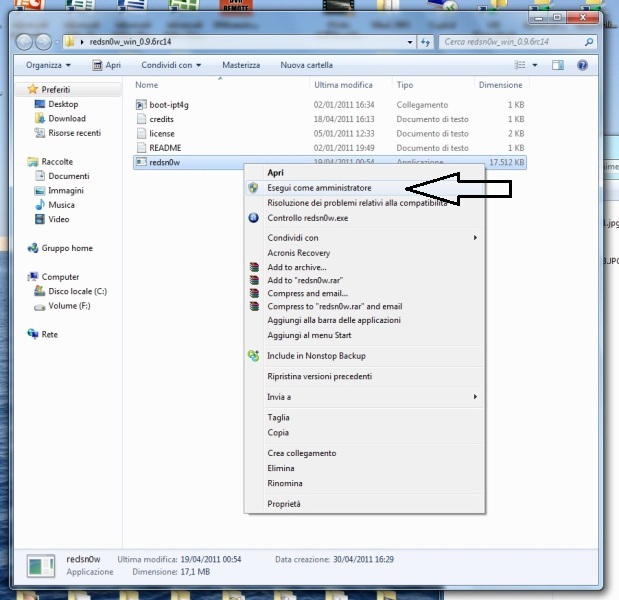Click the WinRAR icon beside Add to archive
The width and height of the screenshot is (619, 600).
pyautogui.click(x=254, y=267)
